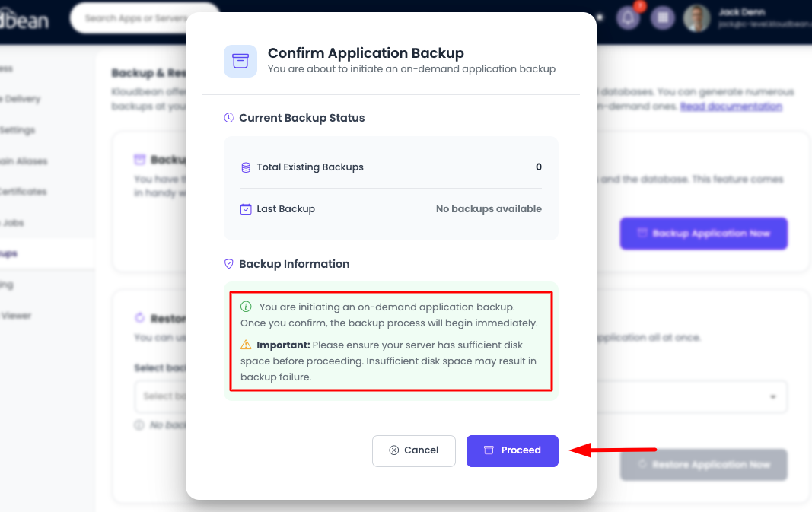This screenshot has width=812, height=512.
Task: Click the info icon in the green notice
Action: tap(245, 306)
